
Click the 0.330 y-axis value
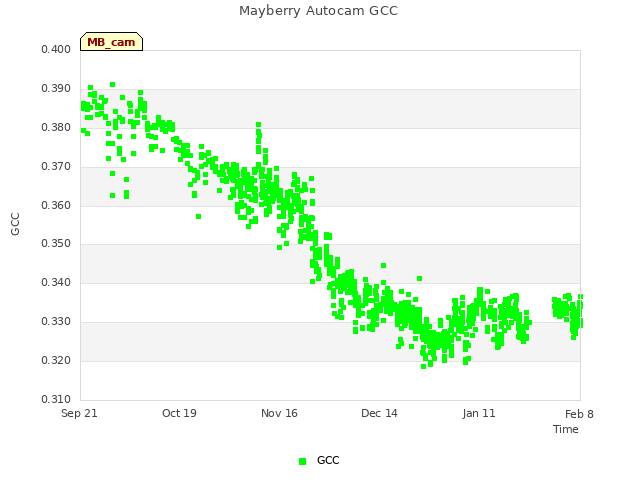pos(56,322)
